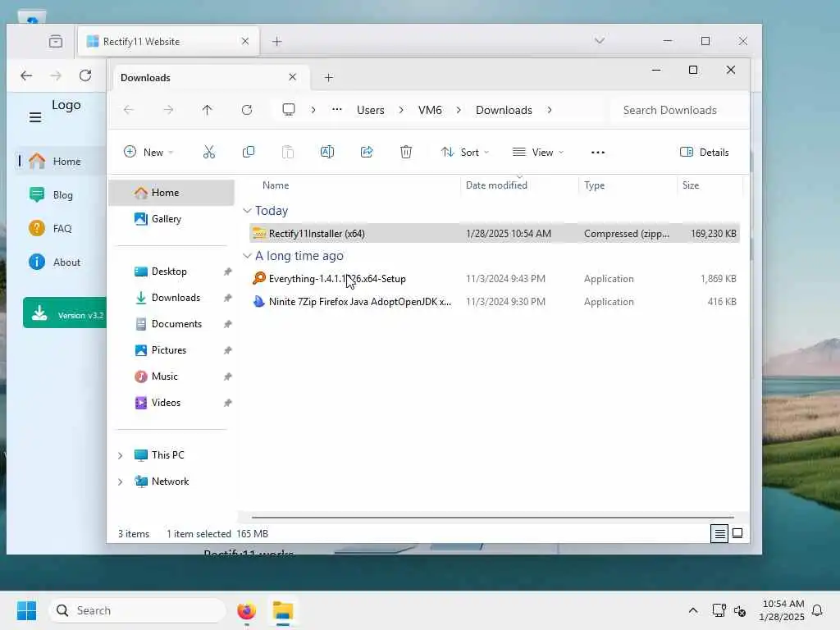Open the See more three-dot toolbar menu
Screen dimensions: 840x630
tap(598, 153)
